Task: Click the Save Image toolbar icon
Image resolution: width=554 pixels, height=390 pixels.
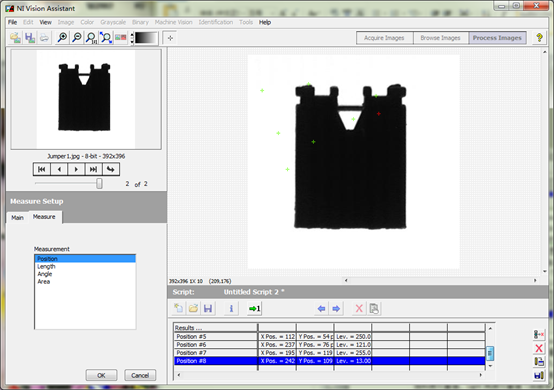Action: pos(30,37)
